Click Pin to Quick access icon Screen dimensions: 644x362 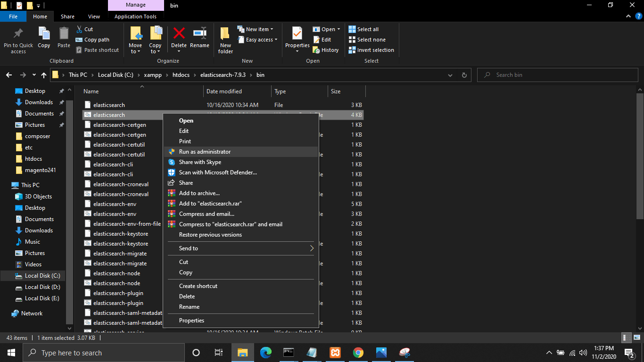18,33
